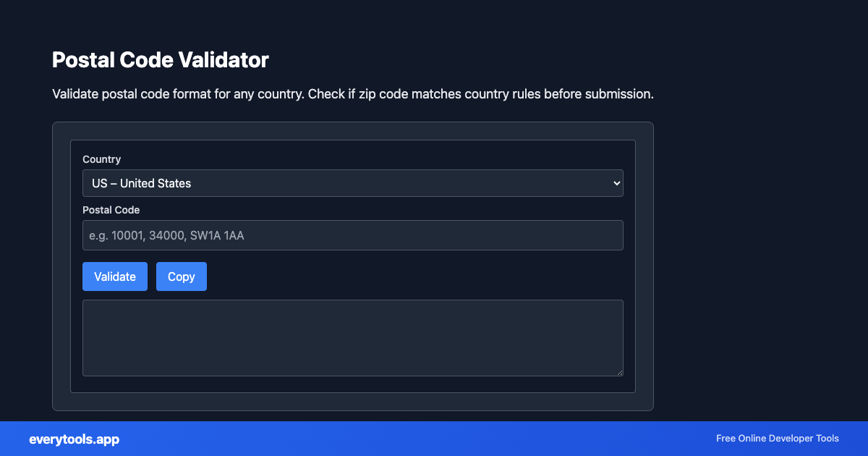Open the everytools.app homepage link
The height and width of the screenshot is (456, 868).
[x=74, y=439]
